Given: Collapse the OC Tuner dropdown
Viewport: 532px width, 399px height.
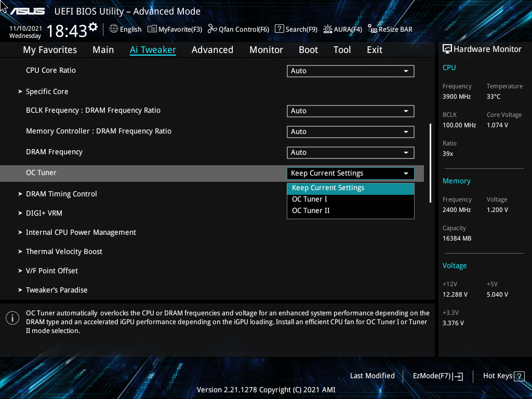Looking at the screenshot, I should 351,174.
